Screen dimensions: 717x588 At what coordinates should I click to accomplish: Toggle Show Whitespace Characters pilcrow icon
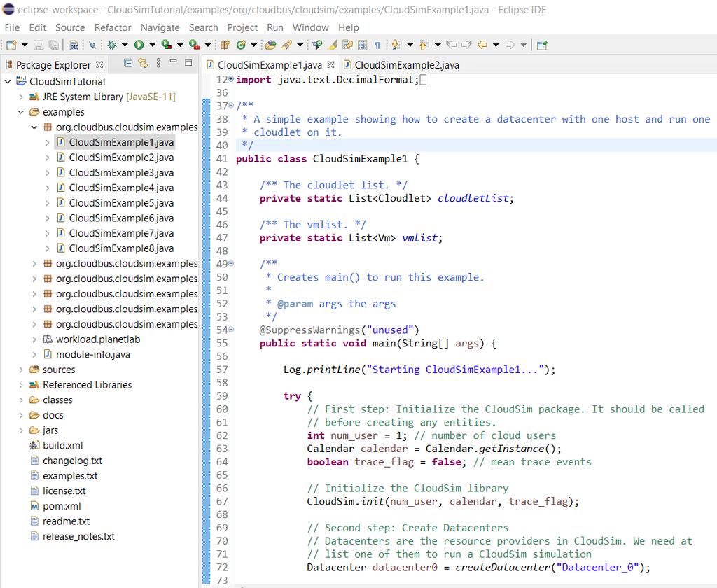click(x=377, y=45)
